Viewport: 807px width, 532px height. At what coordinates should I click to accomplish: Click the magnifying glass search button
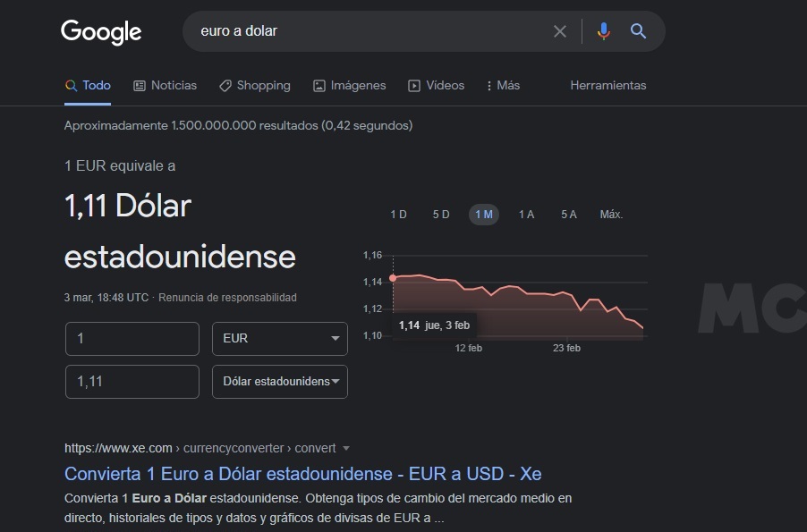tap(638, 31)
